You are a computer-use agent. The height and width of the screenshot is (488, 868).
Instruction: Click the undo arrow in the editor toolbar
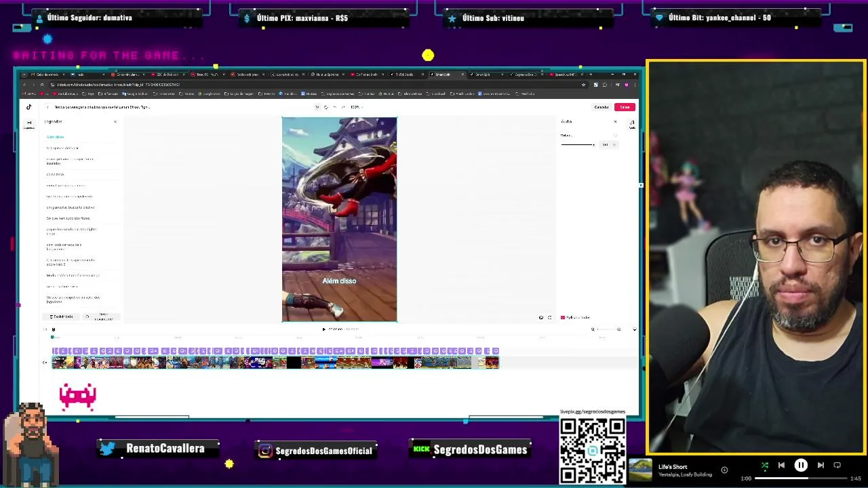tap(334, 107)
